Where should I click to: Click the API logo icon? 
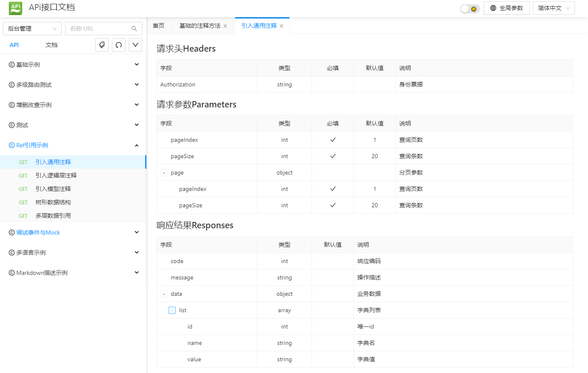(x=16, y=8)
